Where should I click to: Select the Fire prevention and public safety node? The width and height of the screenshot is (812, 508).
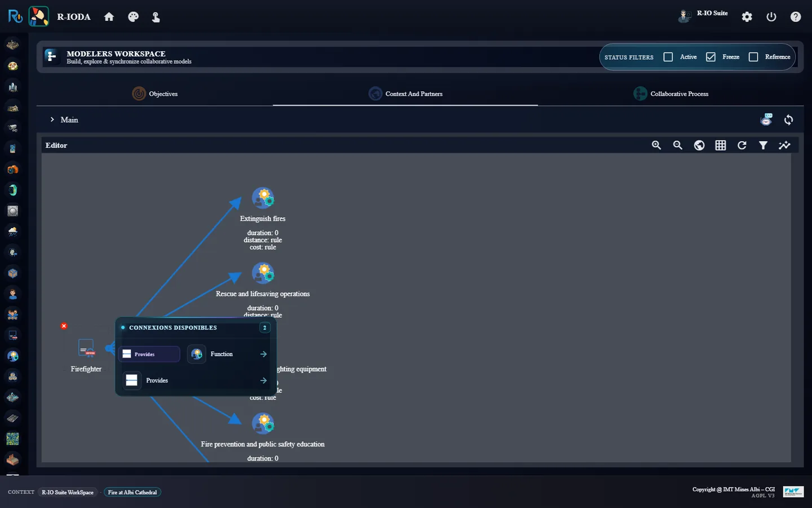coord(263,424)
